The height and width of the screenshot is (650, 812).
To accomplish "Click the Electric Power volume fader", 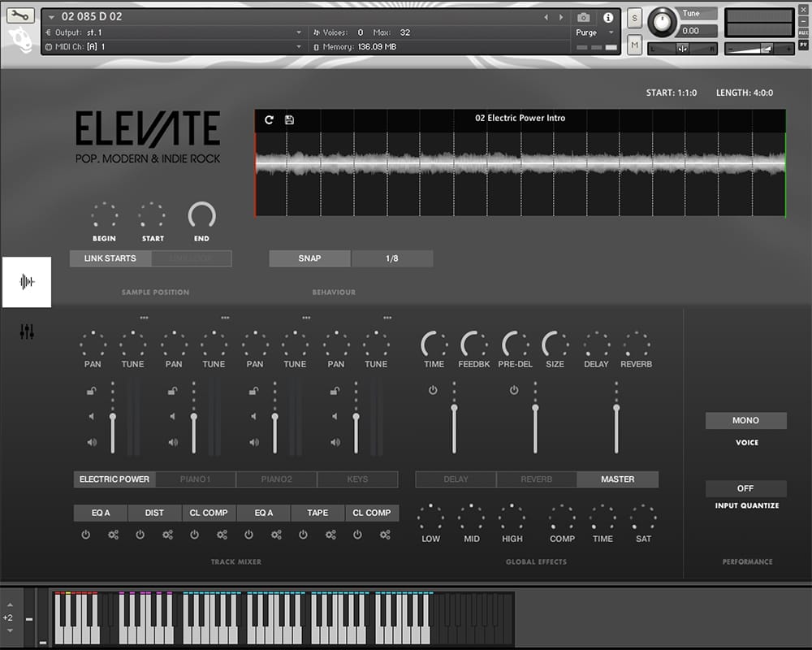I will pos(112,417).
